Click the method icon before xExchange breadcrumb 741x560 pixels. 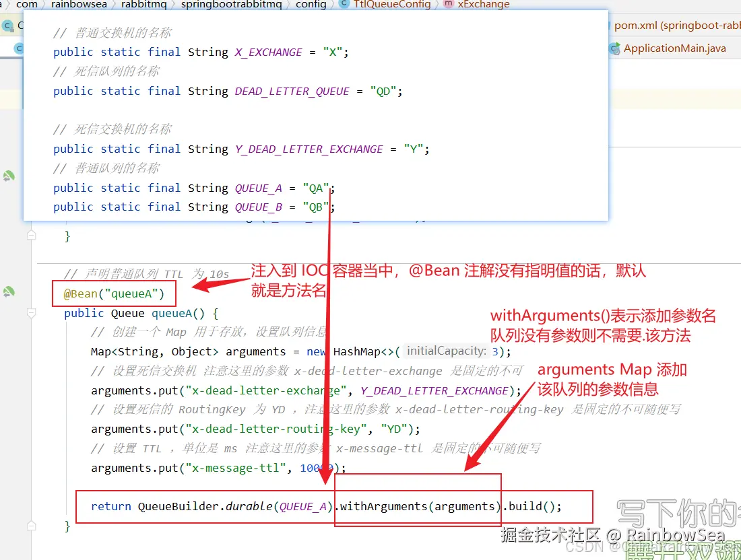pos(449,4)
